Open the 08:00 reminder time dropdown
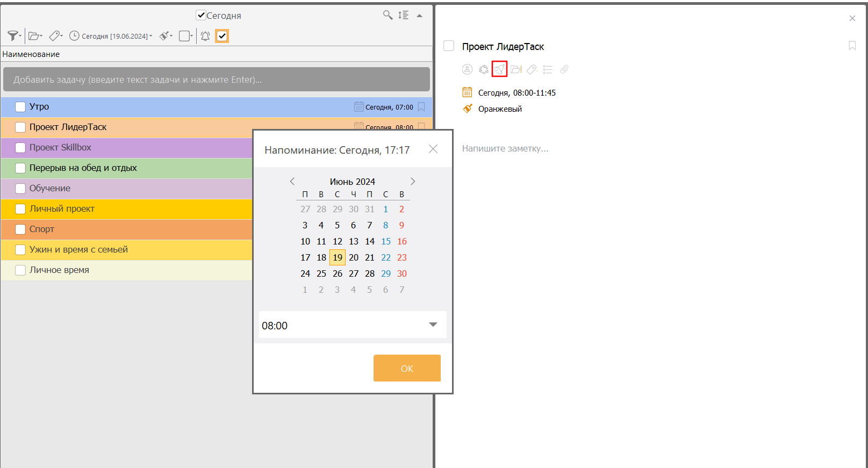 click(433, 325)
